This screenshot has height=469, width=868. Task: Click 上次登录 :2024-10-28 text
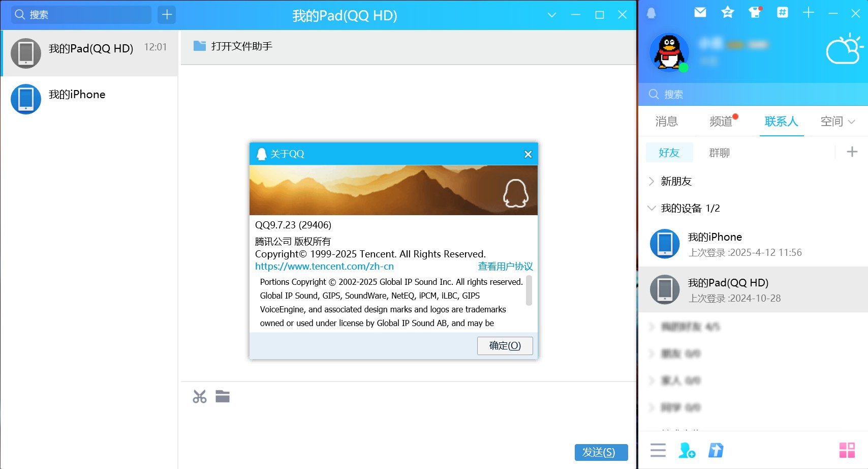point(734,299)
